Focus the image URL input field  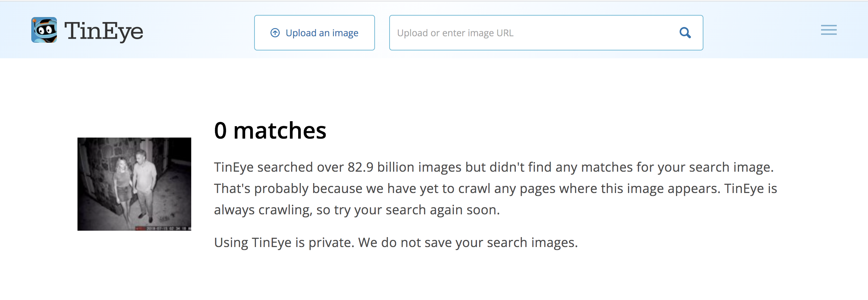pyautogui.click(x=533, y=33)
